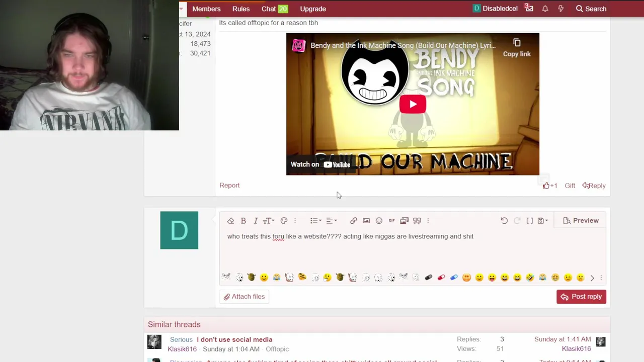The height and width of the screenshot is (362, 644).
Task: Open the lightning bolt what's new icon
Action: click(560, 9)
